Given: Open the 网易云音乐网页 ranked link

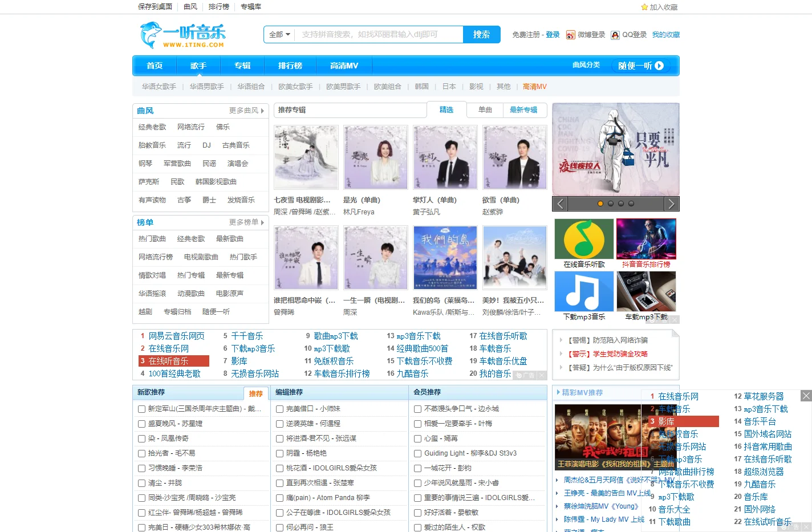Looking at the screenshot, I should click(176, 336).
